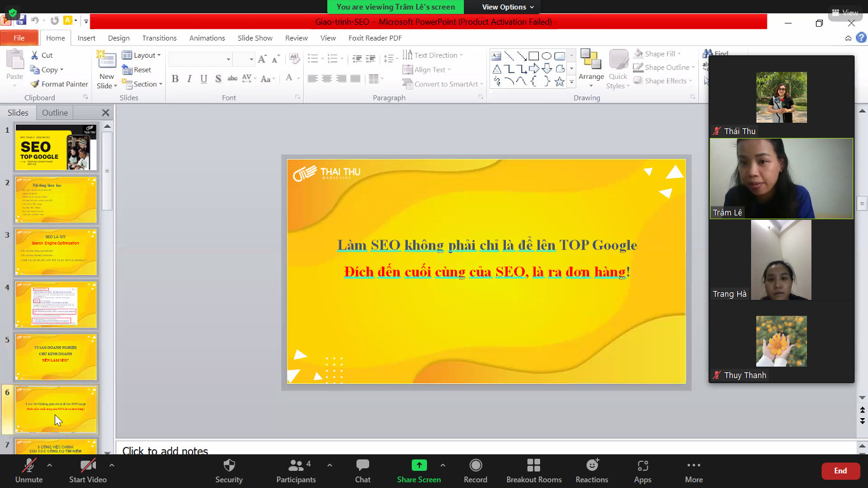Viewport: 868px width, 488px height.
Task: Select Trang Hà's video tile
Action: pos(781,260)
